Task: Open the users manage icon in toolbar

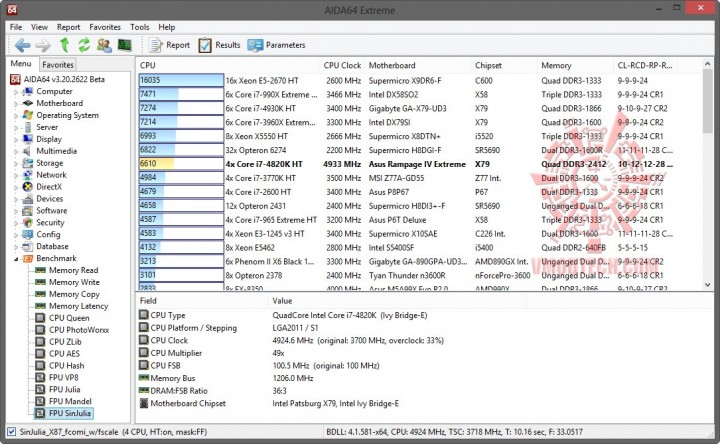Action: click(x=104, y=45)
